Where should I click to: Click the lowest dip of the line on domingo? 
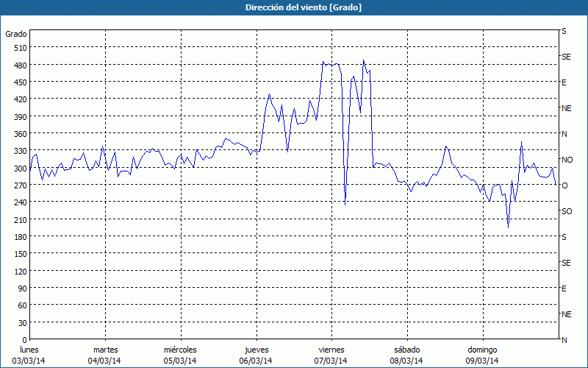[x=508, y=227]
